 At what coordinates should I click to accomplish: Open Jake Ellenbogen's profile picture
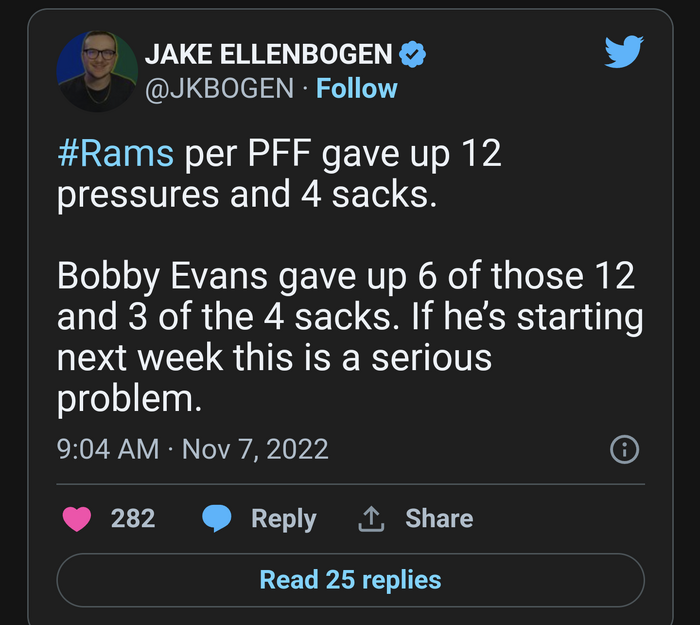(x=97, y=71)
